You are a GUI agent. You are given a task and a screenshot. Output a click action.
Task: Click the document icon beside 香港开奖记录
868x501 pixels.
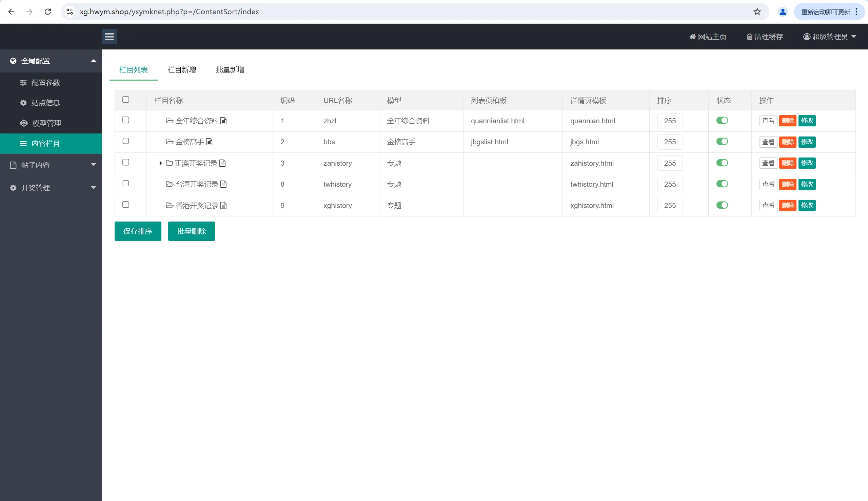tap(223, 205)
